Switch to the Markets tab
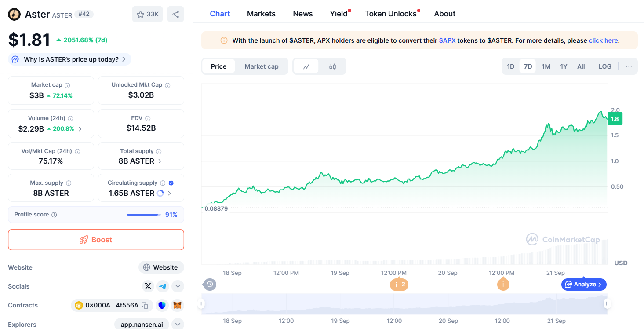Screen dimensions: 644x329 pos(261,14)
